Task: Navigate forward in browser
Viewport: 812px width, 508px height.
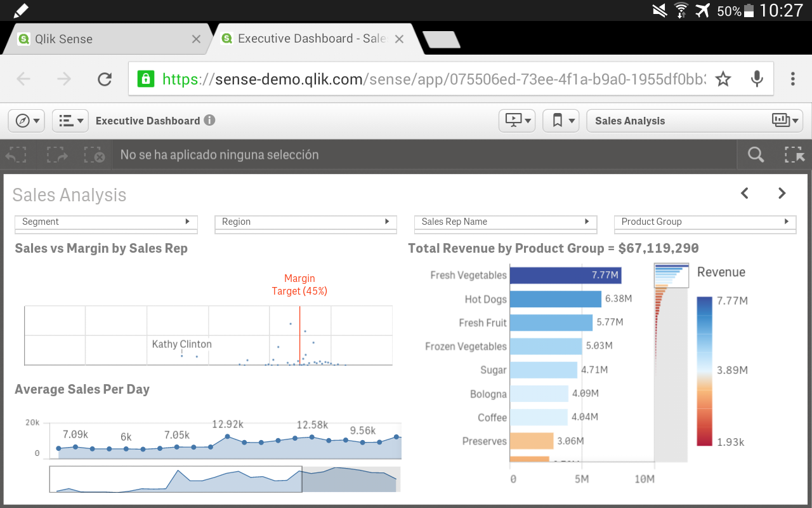Action: (64, 79)
